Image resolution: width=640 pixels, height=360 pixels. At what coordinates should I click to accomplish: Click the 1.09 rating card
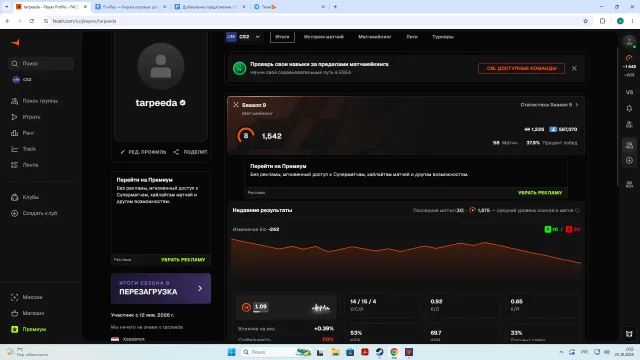tap(286, 307)
